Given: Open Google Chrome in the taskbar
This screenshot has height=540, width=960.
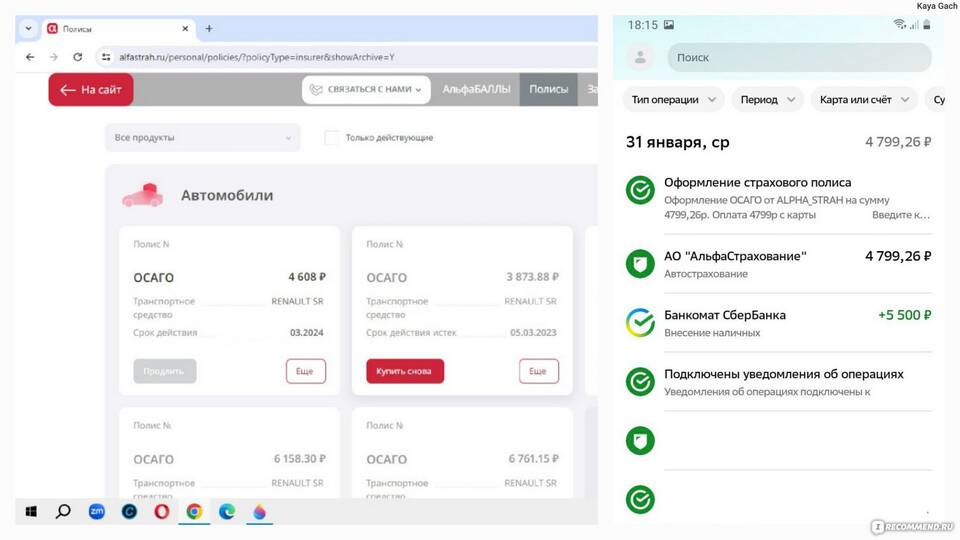Looking at the screenshot, I should coord(194,511).
